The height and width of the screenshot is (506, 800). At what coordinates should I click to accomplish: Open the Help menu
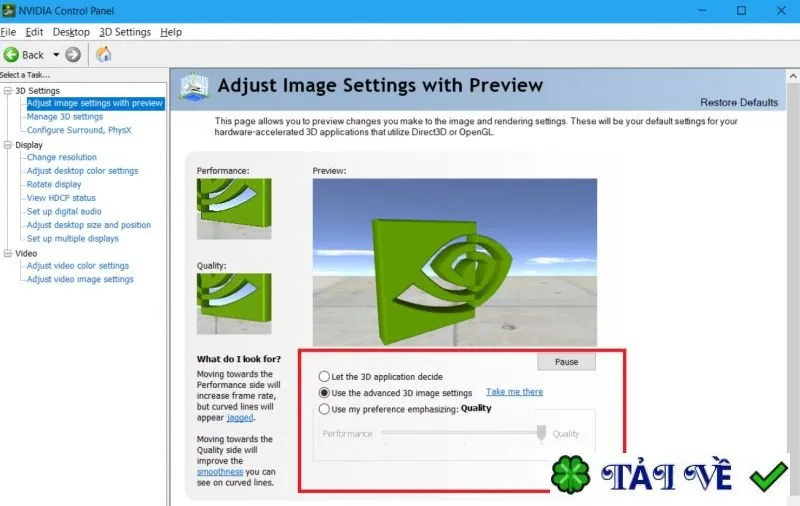[171, 32]
